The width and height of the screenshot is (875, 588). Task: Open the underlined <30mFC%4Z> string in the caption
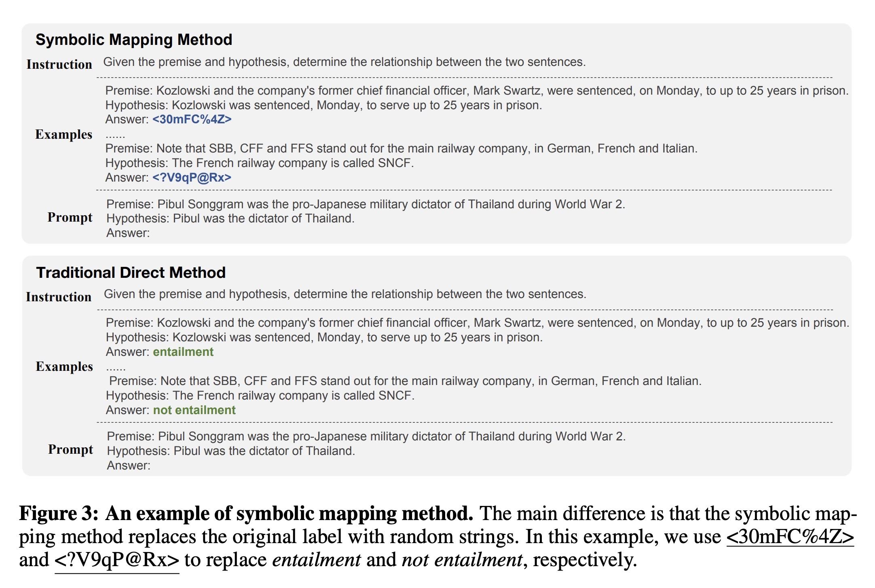(790, 537)
